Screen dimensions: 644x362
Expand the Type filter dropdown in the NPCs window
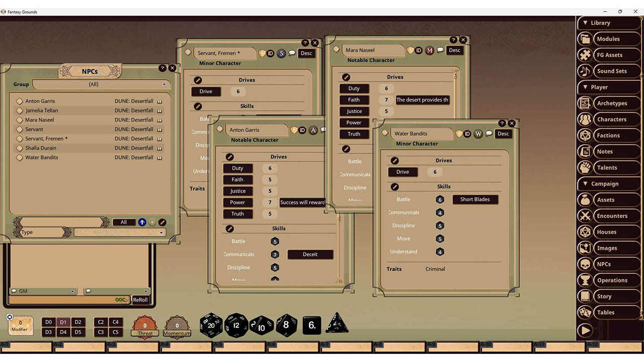tap(161, 232)
